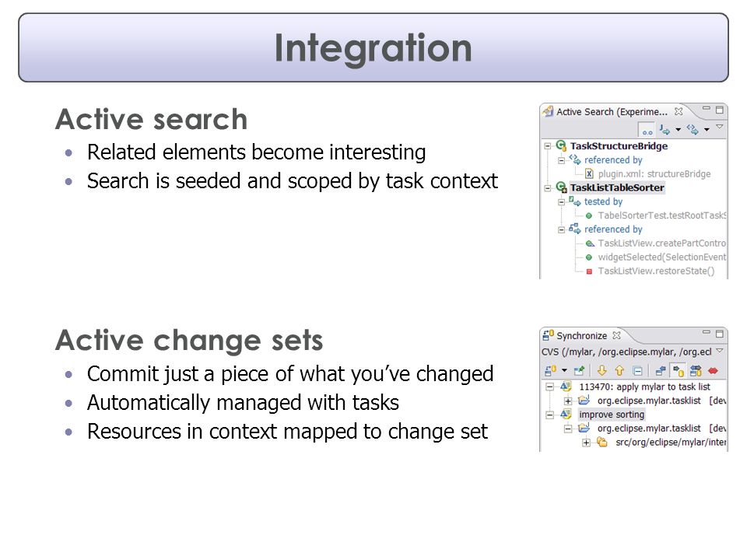Toggle the Outgoing mode button in Synchronize toolbar
Image resolution: width=747 pixels, height=560 pixels.
pyautogui.click(x=678, y=370)
